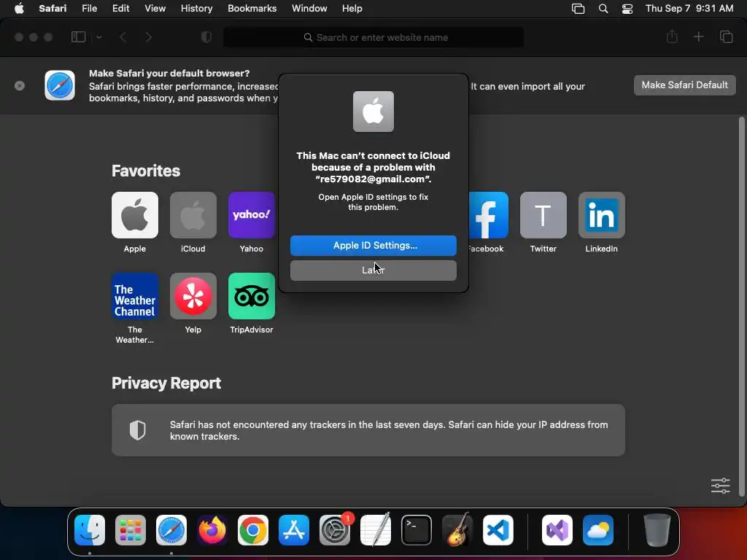Click Safari icon in the Dock

tap(171, 530)
